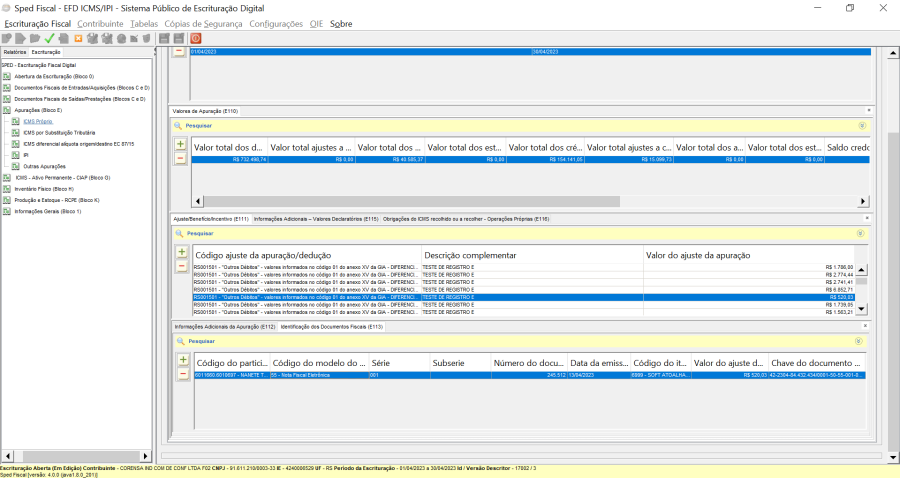Open Informações Adicionais da Apuração (E112) tab
Viewport: 900px width, 478px height.
tap(225, 327)
